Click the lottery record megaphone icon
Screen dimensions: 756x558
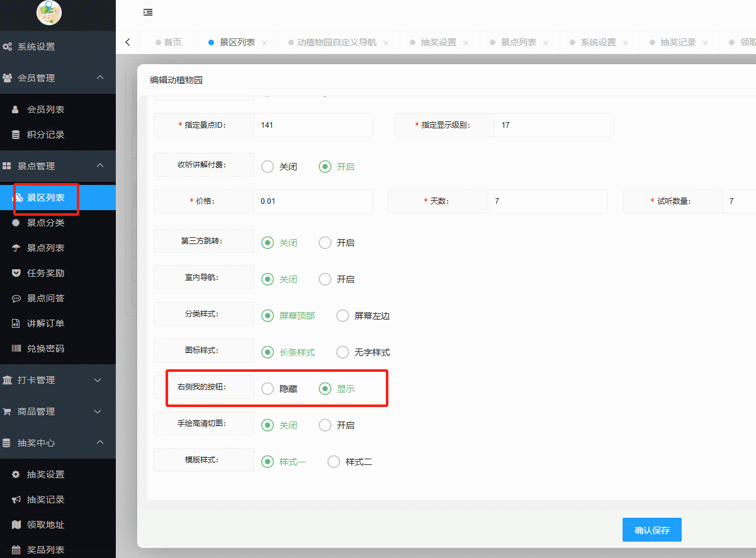(x=16, y=499)
